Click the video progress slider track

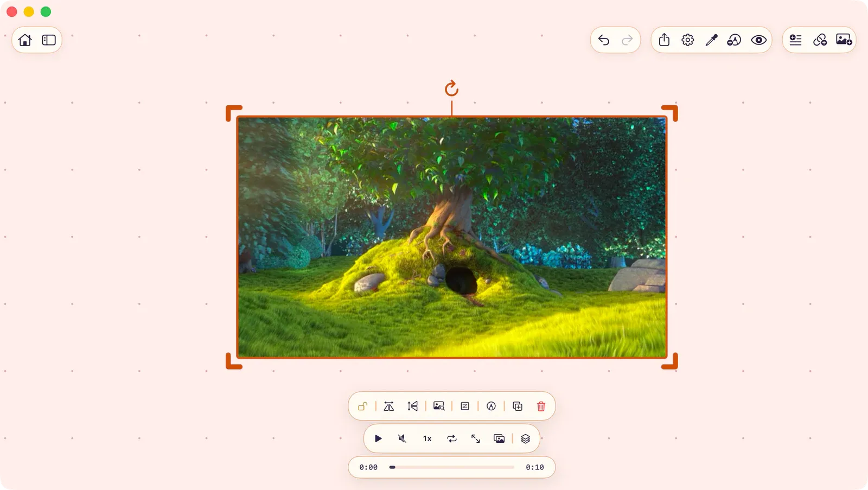[451, 467]
